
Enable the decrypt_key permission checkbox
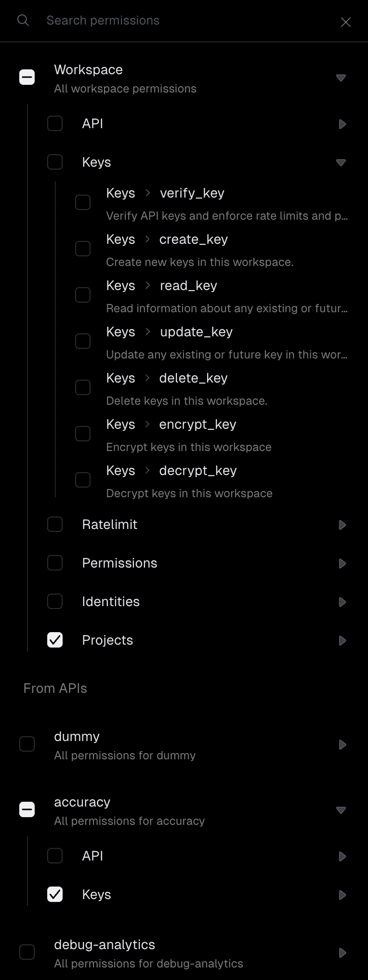click(82, 479)
